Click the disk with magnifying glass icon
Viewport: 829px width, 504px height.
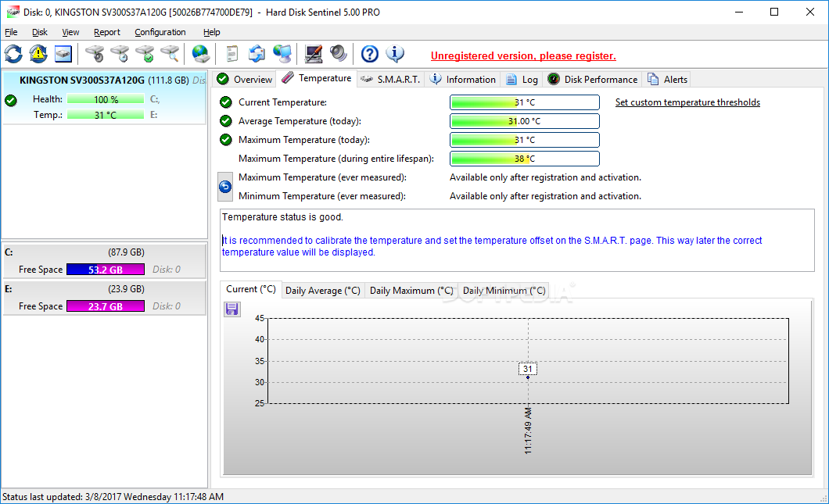pyautogui.click(x=170, y=54)
